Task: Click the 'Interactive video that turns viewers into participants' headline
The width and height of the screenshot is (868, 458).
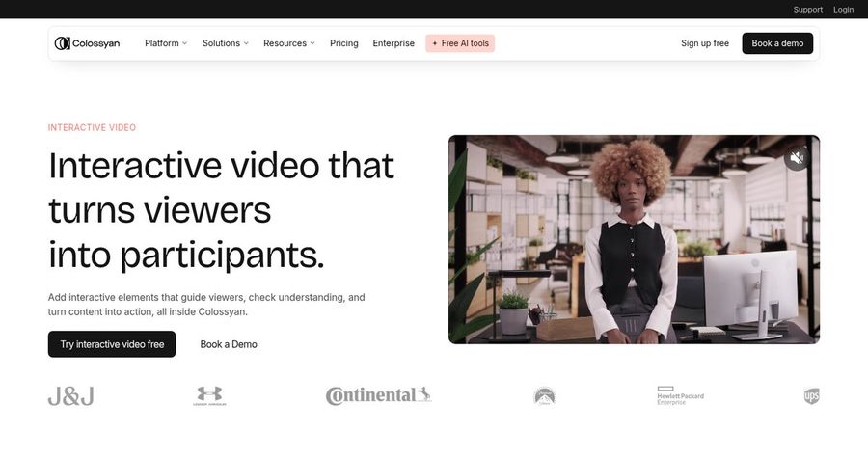Action: coord(222,210)
